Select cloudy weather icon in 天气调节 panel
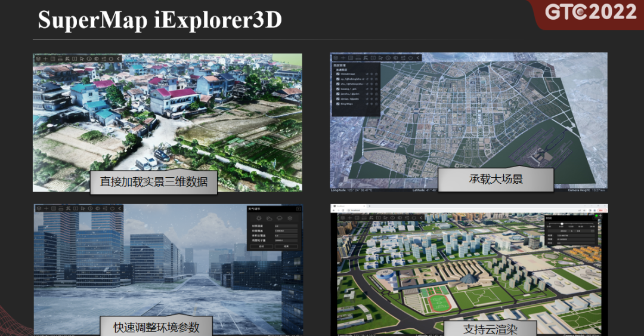This screenshot has height=336, width=644. click(x=270, y=218)
